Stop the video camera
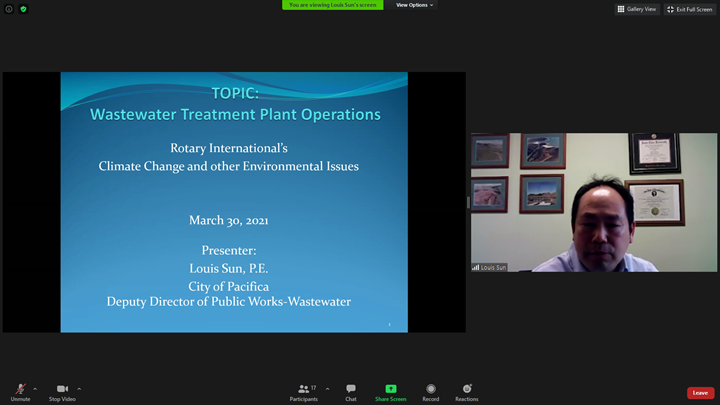 point(62,393)
